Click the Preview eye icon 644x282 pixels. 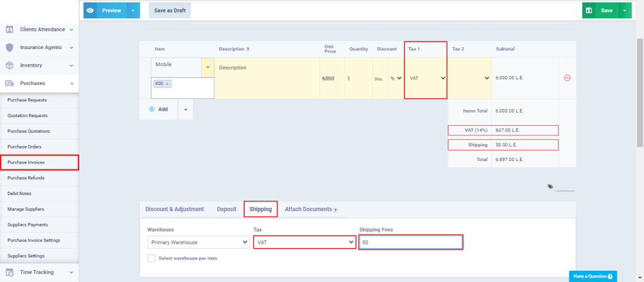90,11
